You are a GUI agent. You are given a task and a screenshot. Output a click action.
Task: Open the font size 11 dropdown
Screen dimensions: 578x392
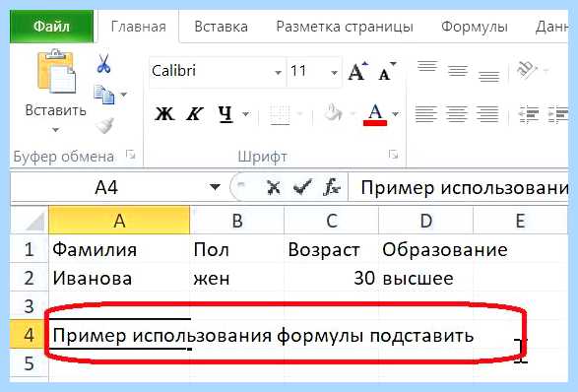(x=335, y=72)
